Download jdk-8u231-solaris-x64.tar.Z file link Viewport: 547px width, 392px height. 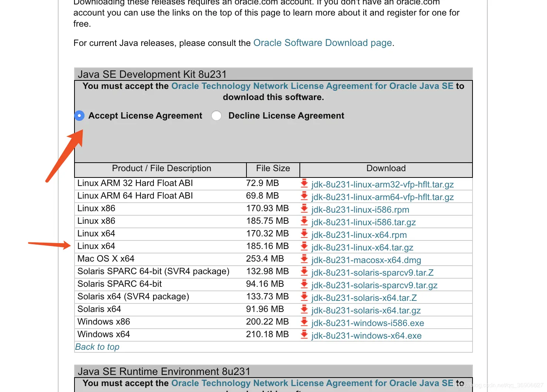pyautogui.click(x=364, y=298)
